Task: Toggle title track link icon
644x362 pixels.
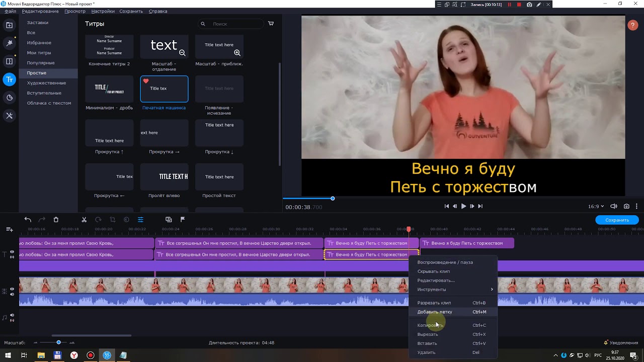Action: (x=12, y=256)
